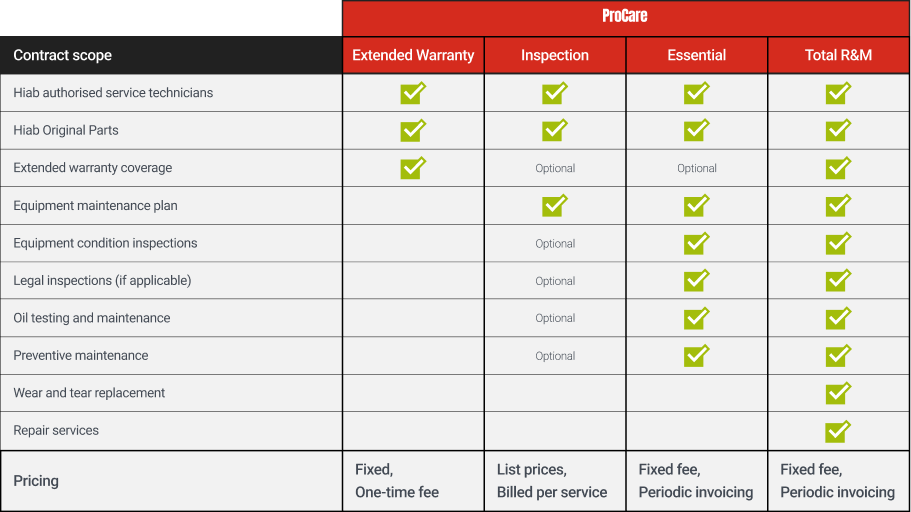
Task: Click Essential checkmark for Preventive maintenance
Action: (x=697, y=356)
